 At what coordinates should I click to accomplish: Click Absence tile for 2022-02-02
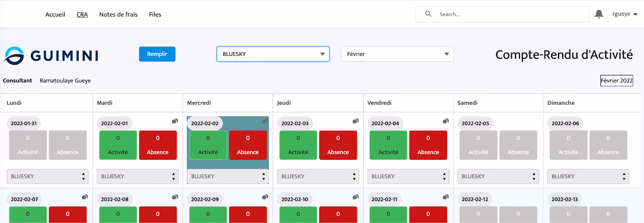(x=248, y=145)
